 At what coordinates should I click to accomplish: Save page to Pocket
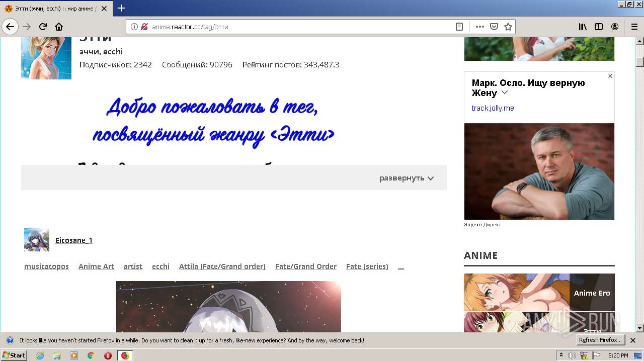(494, 27)
